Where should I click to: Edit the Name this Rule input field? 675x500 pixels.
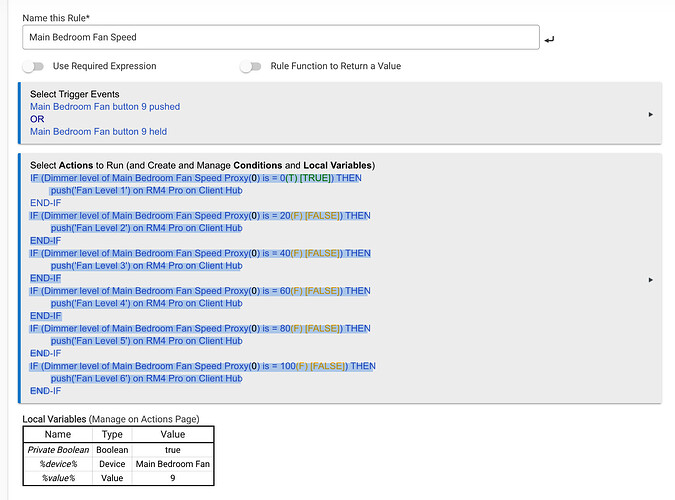281,37
